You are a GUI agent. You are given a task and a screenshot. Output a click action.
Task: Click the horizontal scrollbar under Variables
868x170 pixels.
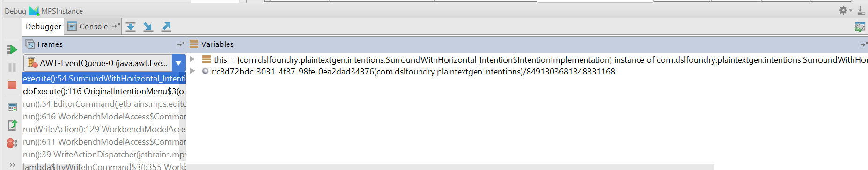tap(450, 167)
